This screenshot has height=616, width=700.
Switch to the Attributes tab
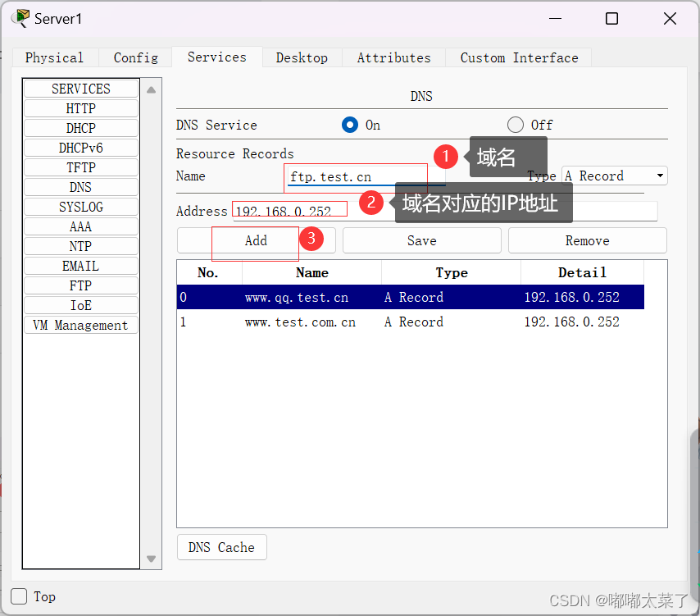393,57
